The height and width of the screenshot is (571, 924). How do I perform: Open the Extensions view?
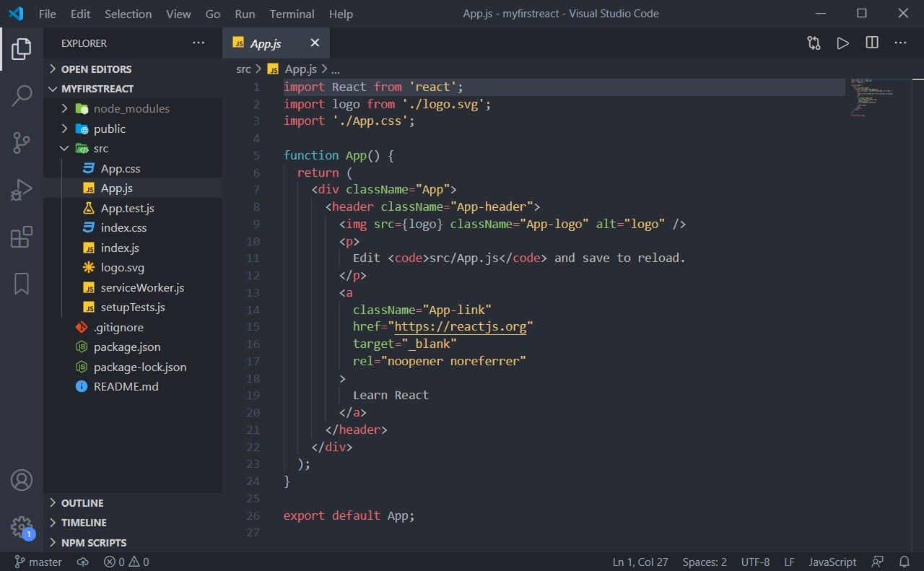point(21,237)
